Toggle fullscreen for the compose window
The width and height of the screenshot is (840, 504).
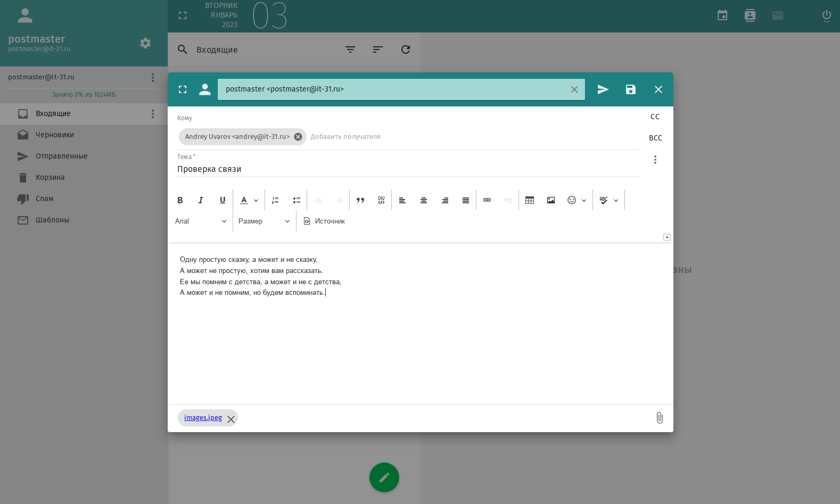coord(183,89)
